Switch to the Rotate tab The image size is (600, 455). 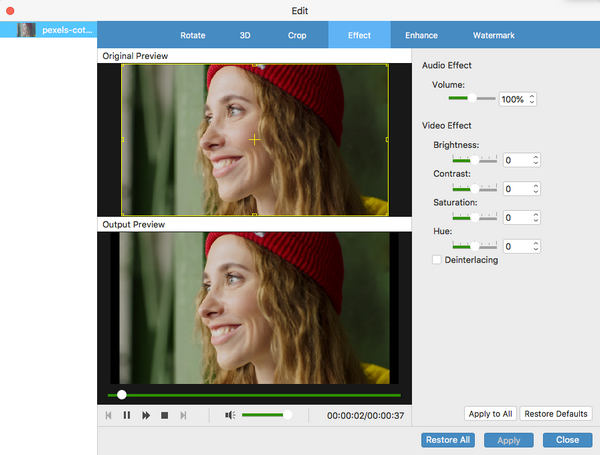click(x=193, y=35)
